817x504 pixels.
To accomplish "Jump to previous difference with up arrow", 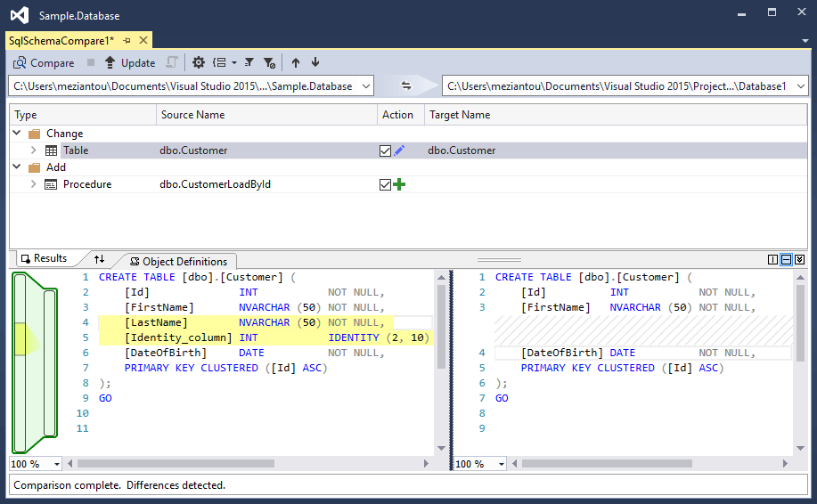I will (x=296, y=62).
